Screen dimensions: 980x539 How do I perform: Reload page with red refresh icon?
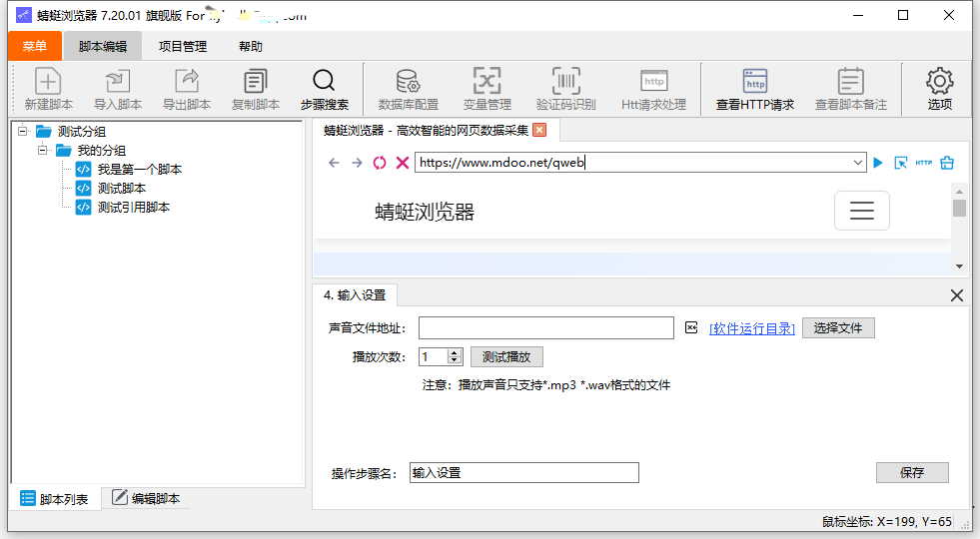pyautogui.click(x=380, y=163)
